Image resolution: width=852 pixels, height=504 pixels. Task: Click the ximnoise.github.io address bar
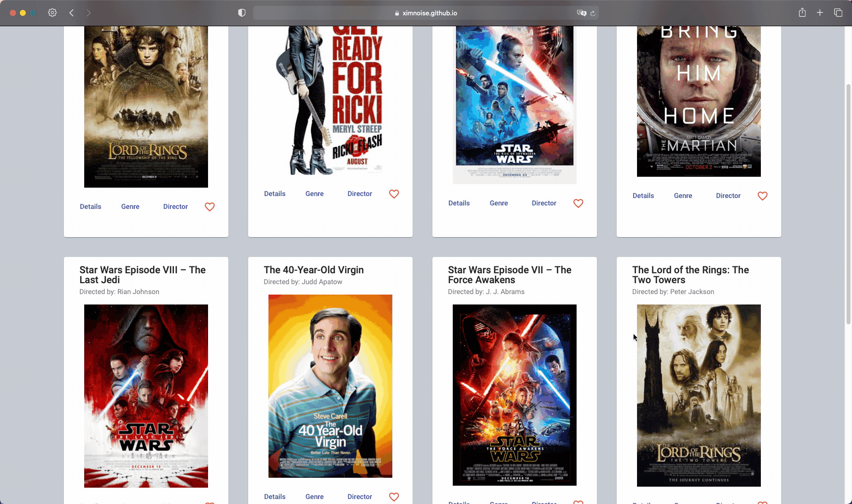[426, 13]
